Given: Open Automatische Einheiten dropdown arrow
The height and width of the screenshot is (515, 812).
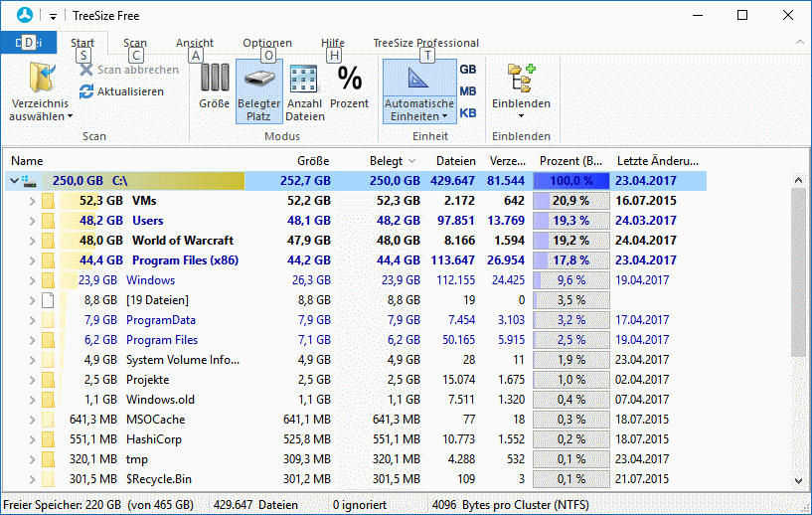Looking at the screenshot, I should coord(444,116).
